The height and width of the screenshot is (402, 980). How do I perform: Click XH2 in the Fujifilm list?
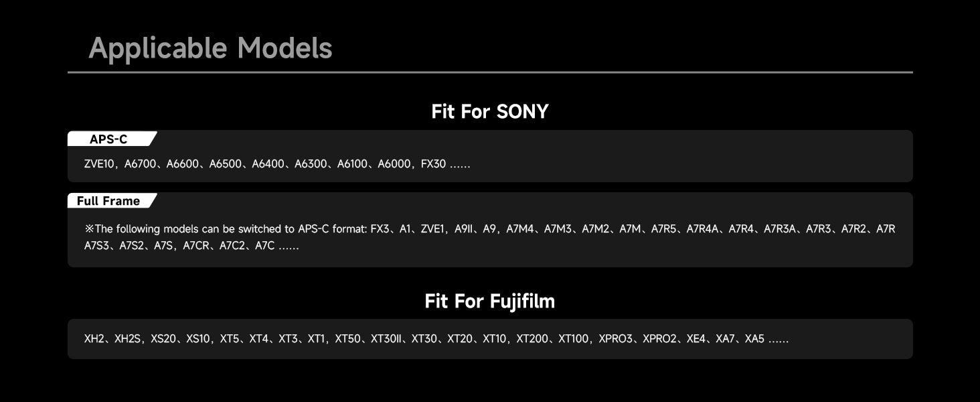[x=94, y=339]
